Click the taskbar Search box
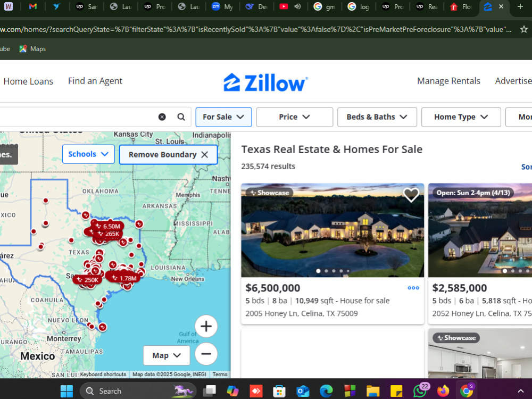Screen dimensions: 532x399 coord(138,391)
